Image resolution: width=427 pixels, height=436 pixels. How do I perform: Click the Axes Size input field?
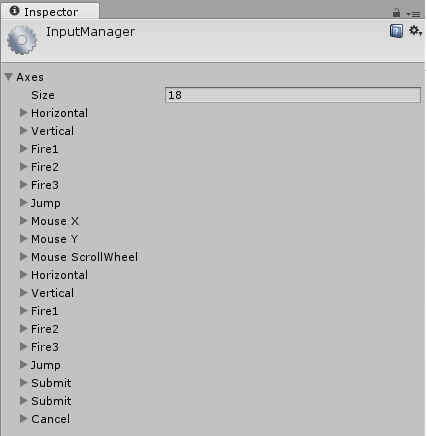coord(293,95)
